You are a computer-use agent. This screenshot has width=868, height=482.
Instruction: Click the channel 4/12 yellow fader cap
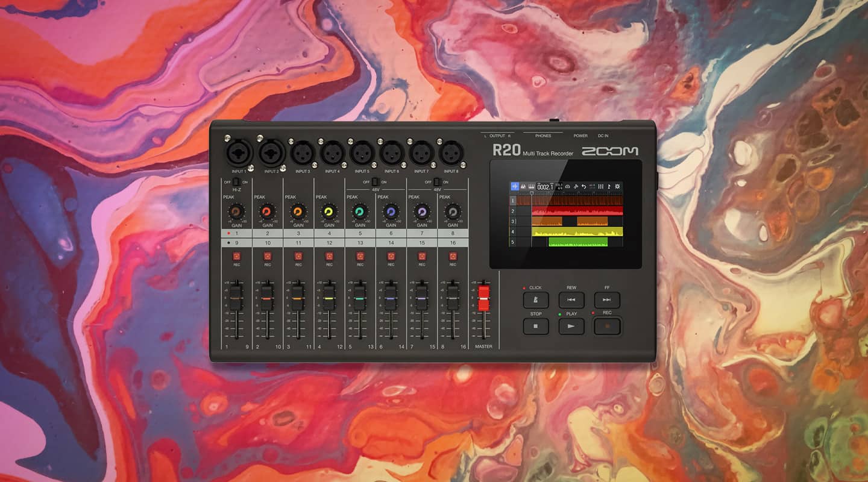(x=329, y=298)
